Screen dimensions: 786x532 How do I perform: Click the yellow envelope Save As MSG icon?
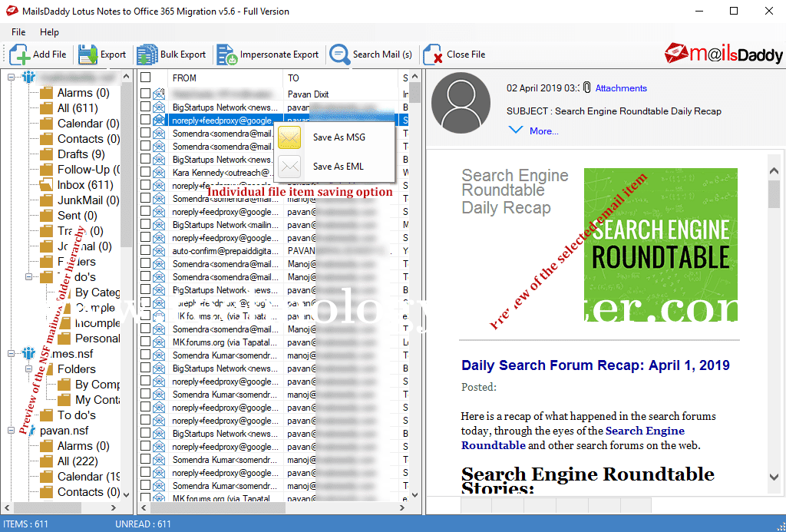(x=289, y=137)
